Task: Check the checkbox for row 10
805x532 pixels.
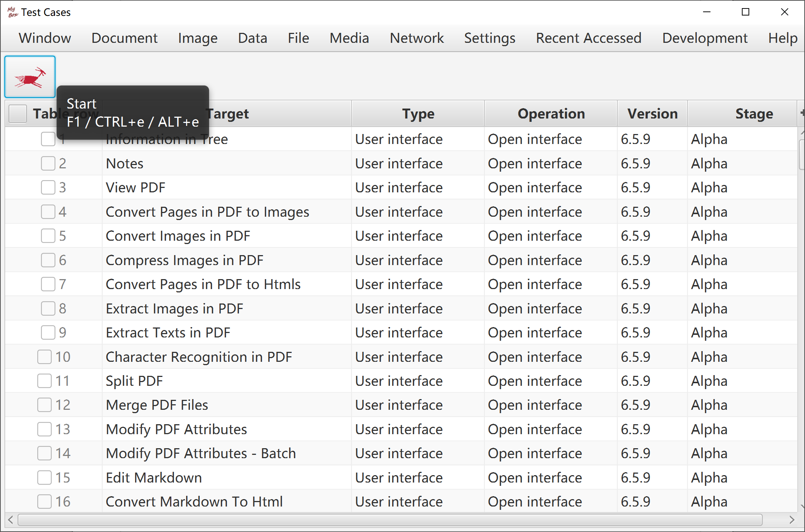Action: (44, 357)
